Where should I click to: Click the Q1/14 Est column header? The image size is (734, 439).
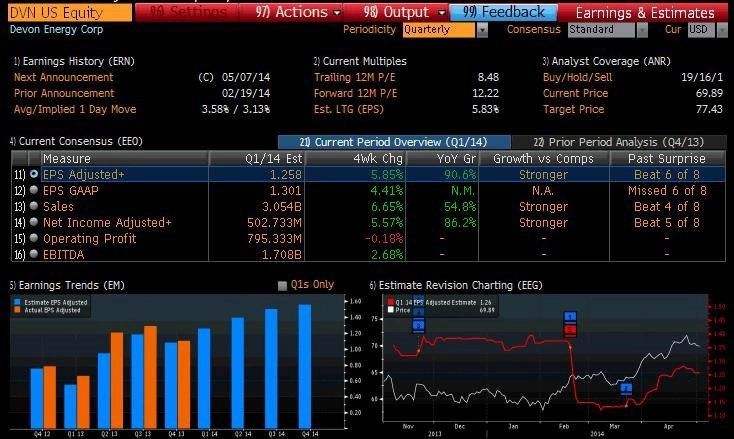coord(257,159)
